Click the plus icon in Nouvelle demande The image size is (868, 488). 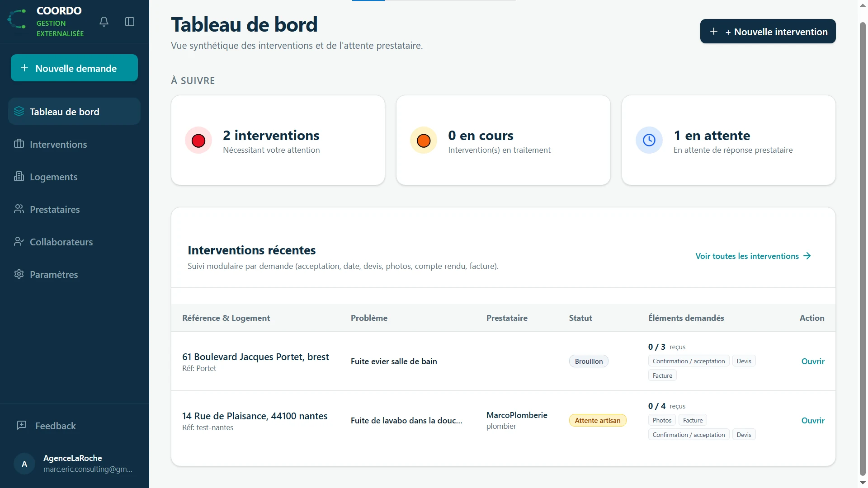[x=24, y=68]
